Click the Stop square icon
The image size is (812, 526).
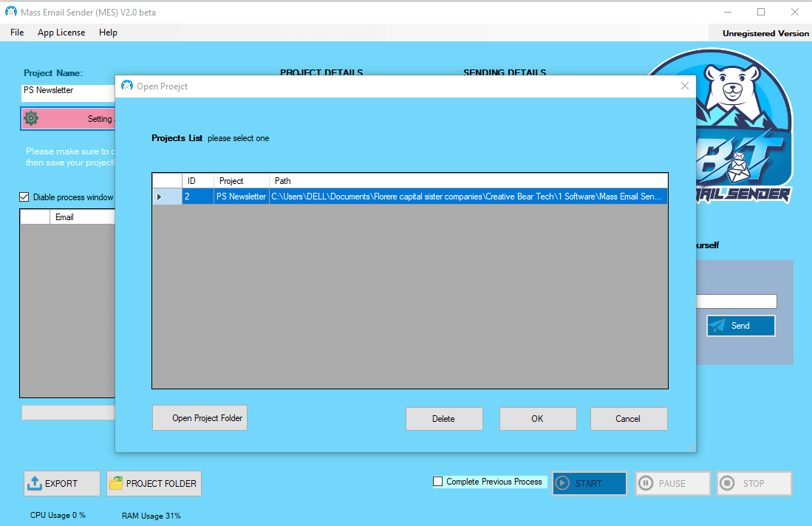728,483
